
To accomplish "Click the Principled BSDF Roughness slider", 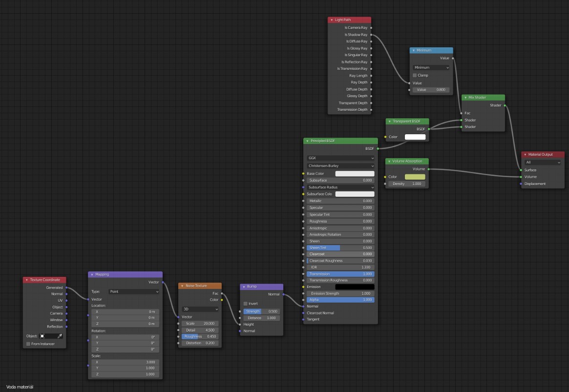I will pyautogui.click(x=340, y=221).
